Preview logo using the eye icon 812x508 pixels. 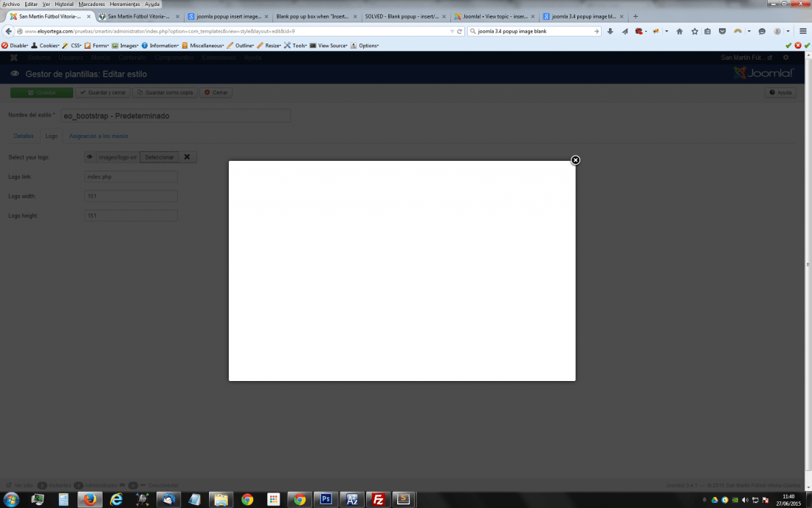(x=89, y=157)
